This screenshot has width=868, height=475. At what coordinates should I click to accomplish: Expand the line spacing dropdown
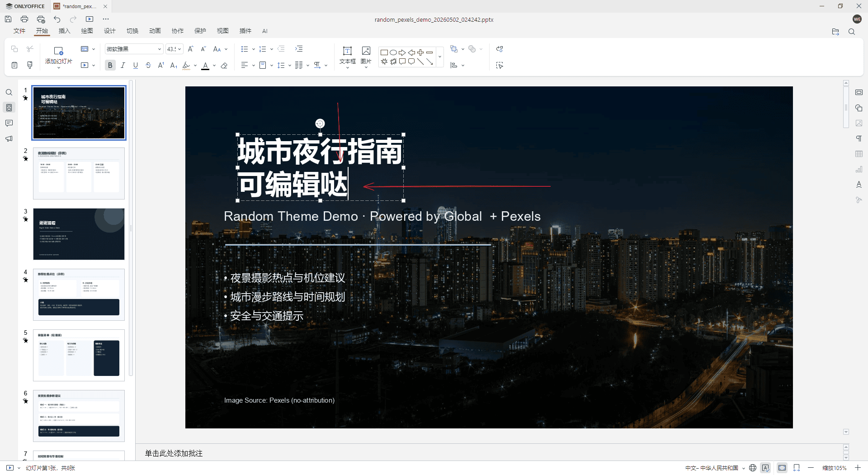click(x=289, y=65)
